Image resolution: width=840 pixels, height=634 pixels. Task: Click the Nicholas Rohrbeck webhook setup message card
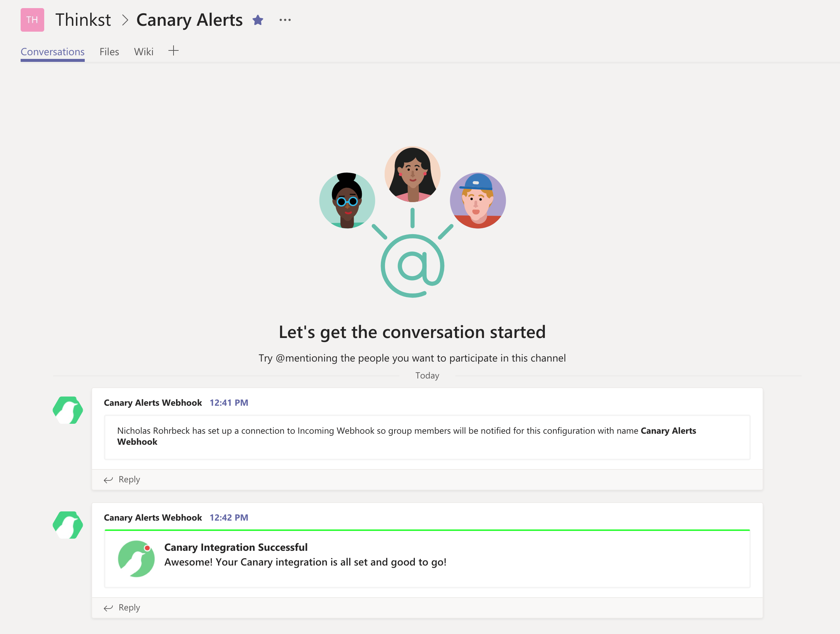[x=427, y=437]
